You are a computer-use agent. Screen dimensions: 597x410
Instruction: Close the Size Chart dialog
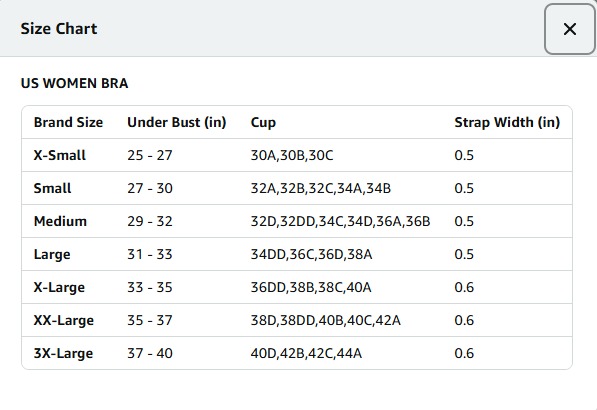pyautogui.click(x=570, y=29)
